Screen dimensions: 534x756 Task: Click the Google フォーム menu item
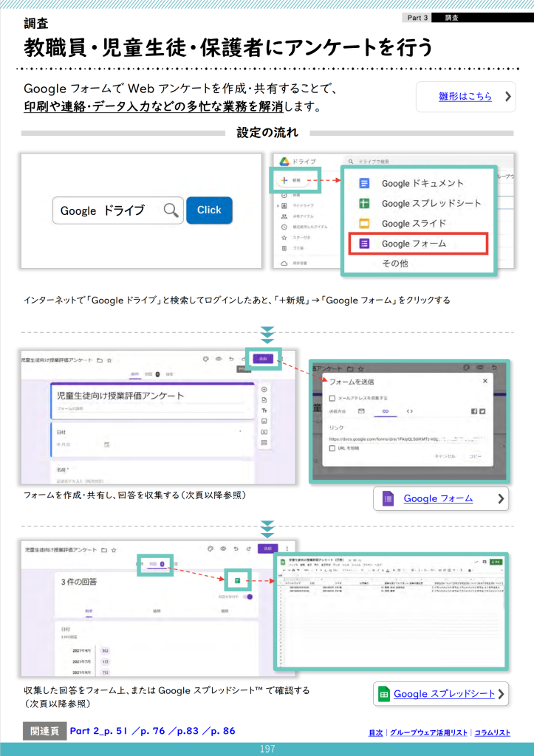414,243
